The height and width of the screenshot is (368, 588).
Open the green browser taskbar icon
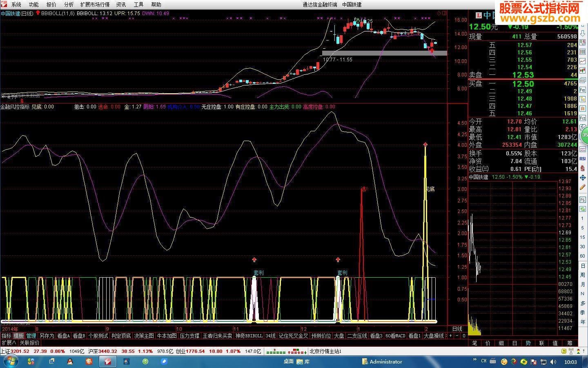[x=145, y=361]
